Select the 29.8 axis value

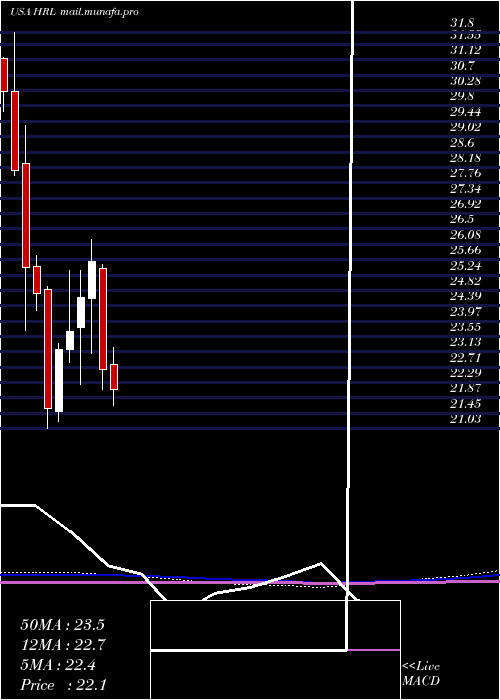462,96
